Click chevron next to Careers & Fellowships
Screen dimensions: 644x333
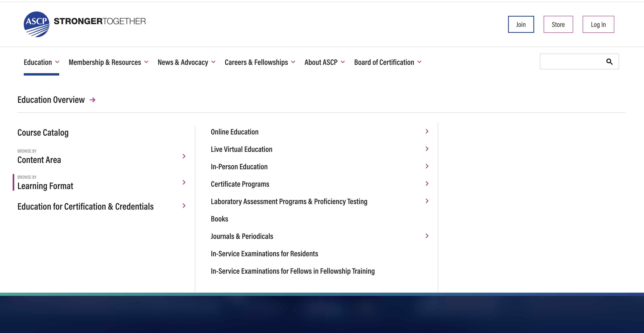[x=293, y=62]
